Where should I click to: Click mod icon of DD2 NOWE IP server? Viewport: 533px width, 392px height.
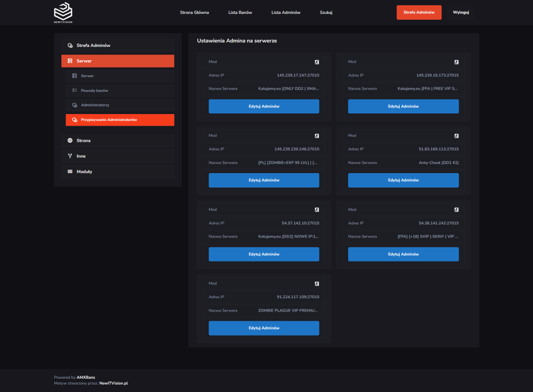[317, 210]
